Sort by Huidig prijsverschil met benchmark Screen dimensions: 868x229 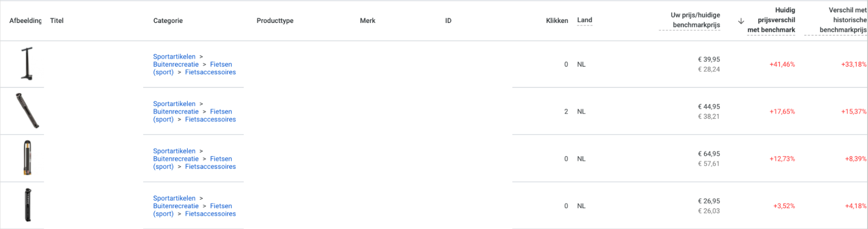(x=772, y=20)
